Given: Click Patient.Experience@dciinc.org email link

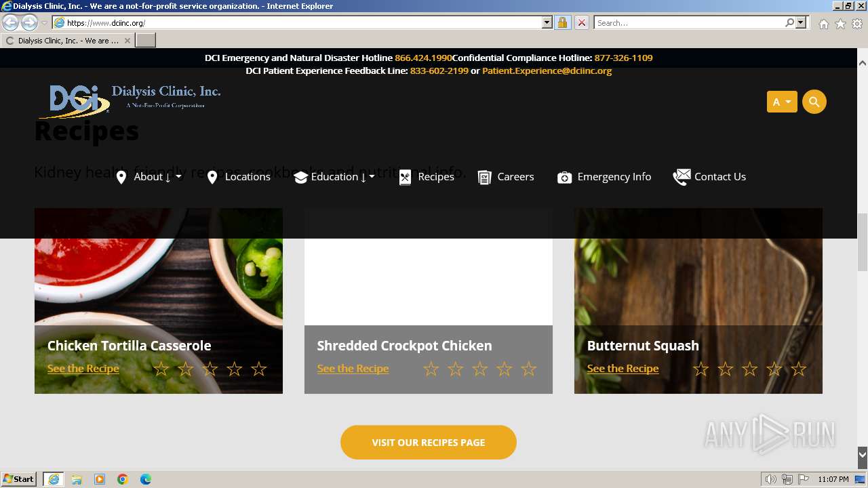Looking at the screenshot, I should point(547,70).
